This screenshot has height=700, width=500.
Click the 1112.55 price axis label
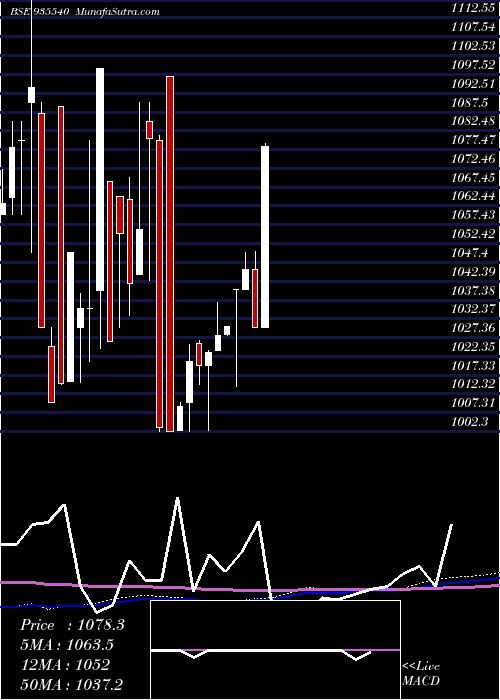point(473,8)
